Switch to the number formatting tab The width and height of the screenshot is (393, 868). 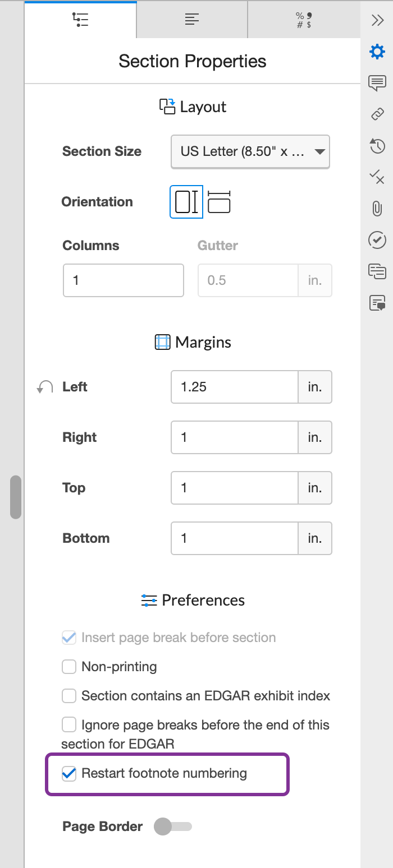pyautogui.click(x=303, y=20)
